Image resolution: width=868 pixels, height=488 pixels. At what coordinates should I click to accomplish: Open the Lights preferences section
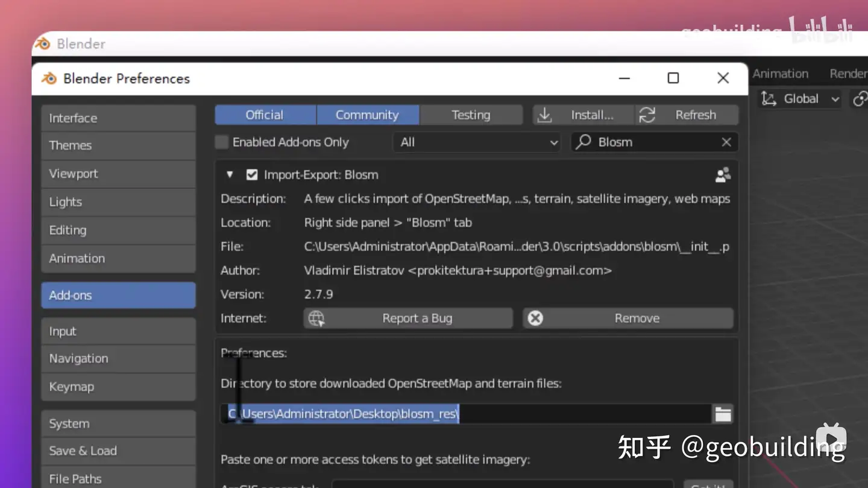pyautogui.click(x=118, y=202)
